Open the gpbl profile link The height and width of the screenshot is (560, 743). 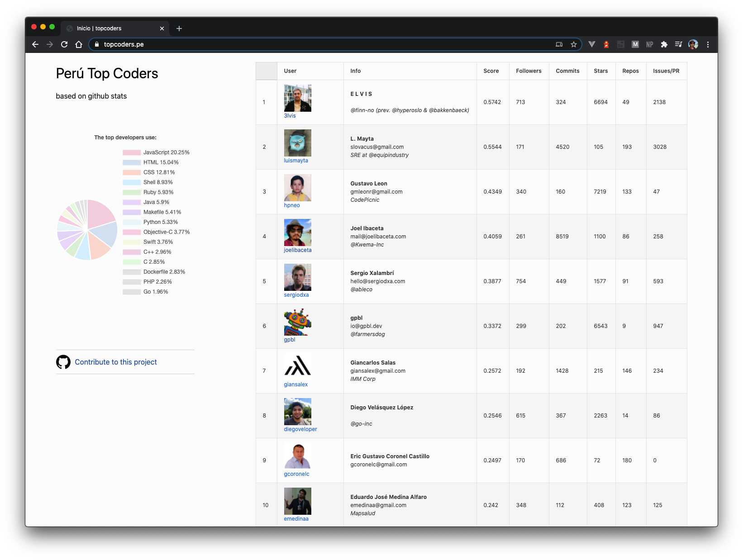(290, 340)
